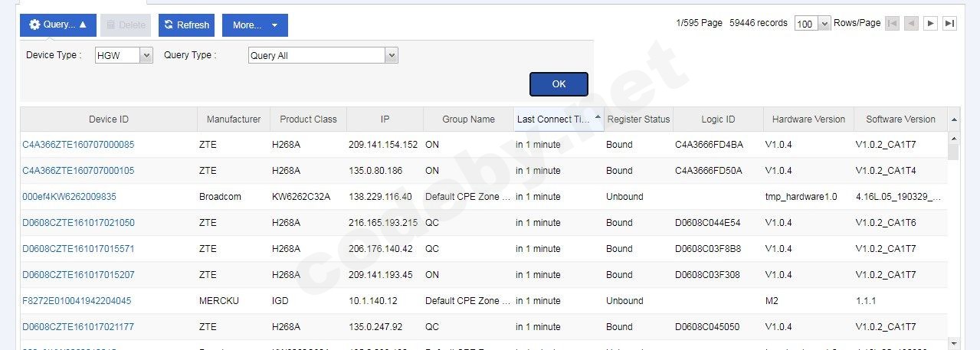Image resolution: width=980 pixels, height=350 pixels.
Task: Sort by Device ID column header
Action: 109,119
